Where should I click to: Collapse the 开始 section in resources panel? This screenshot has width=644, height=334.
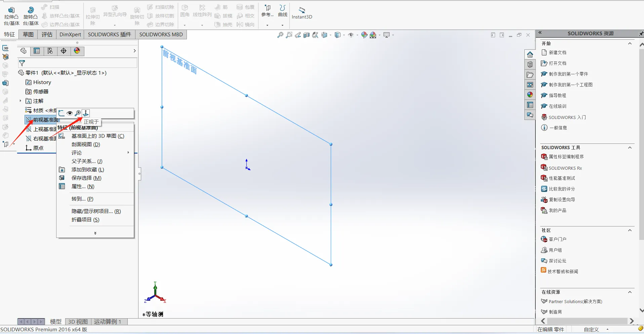(630, 43)
